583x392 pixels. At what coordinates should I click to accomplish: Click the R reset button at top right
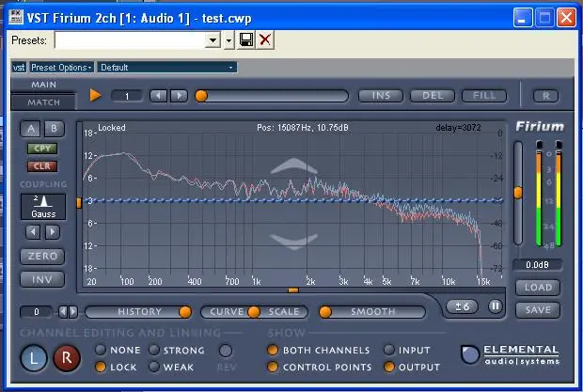545,96
